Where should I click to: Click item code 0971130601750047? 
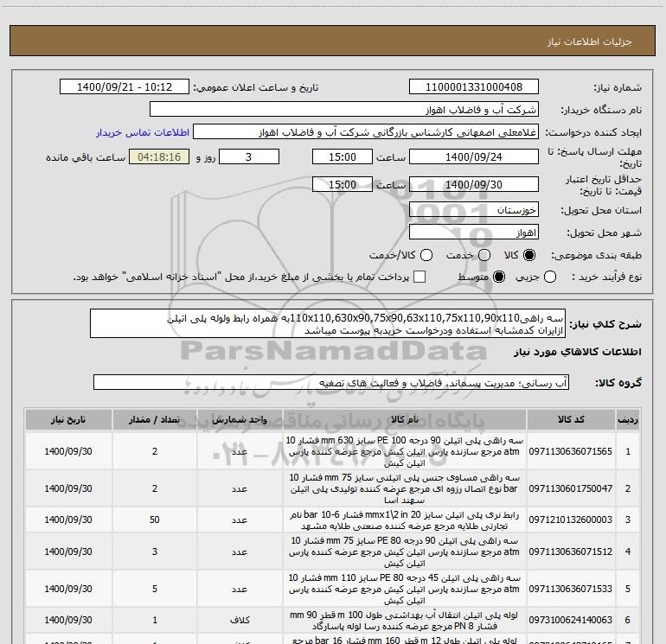click(x=571, y=488)
